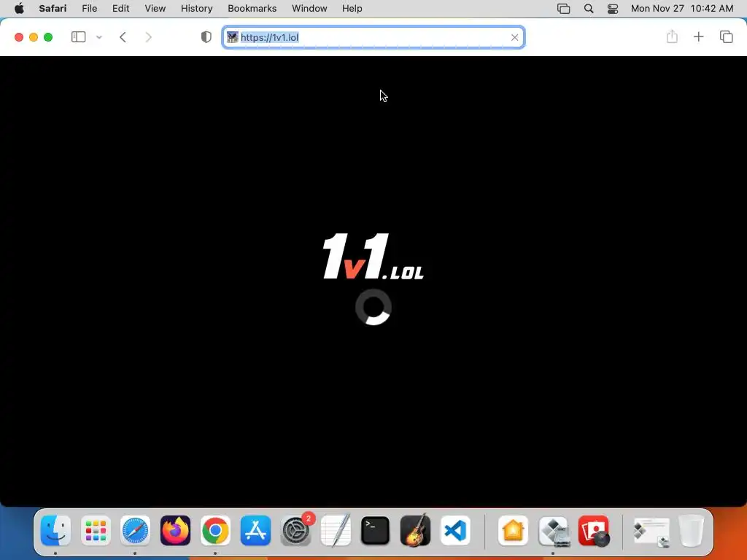Open Photo Booth from the Dock
This screenshot has height=560, width=747.
(594, 530)
